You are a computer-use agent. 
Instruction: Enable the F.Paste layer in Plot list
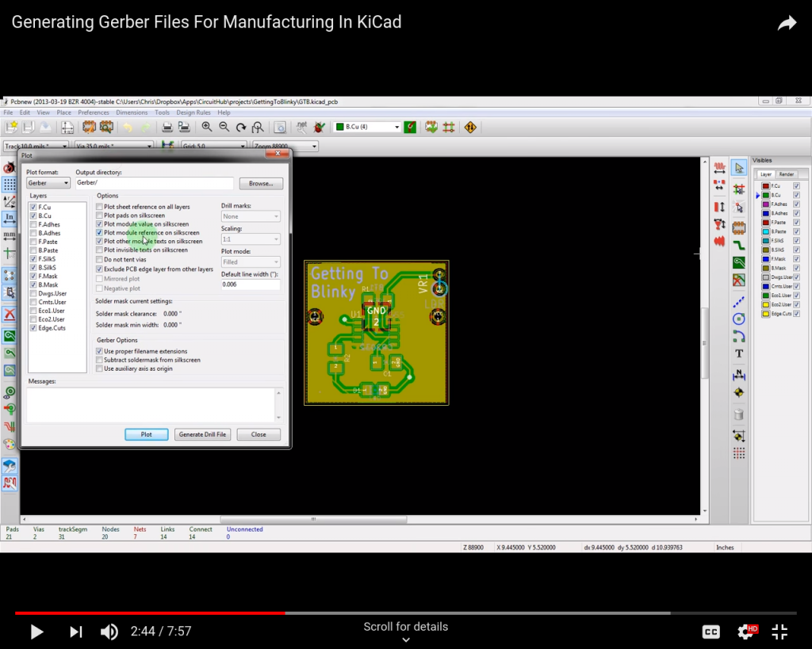click(33, 242)
